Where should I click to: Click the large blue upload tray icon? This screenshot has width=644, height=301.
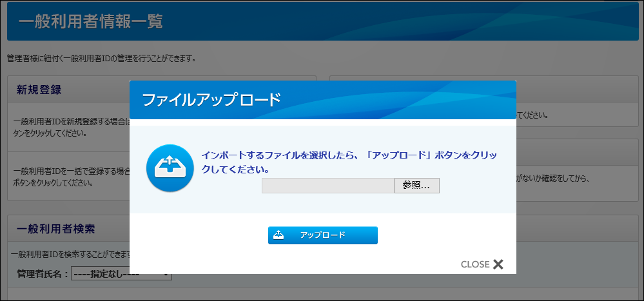(x=170, y=168)
